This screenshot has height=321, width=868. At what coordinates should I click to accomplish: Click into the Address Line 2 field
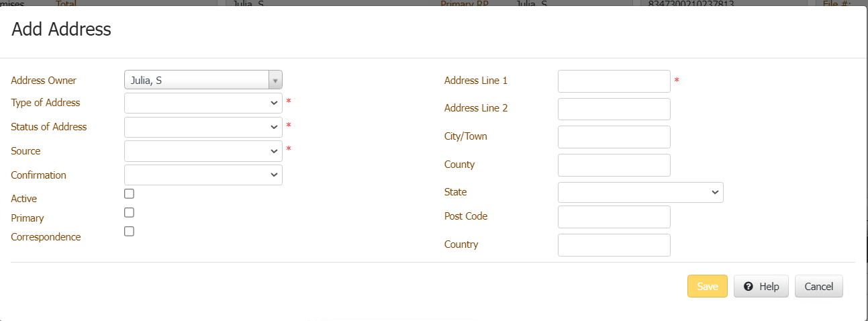point(614,109)
